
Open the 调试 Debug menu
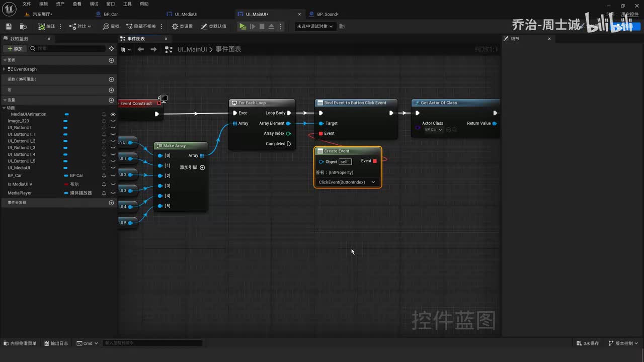tap(94, 4)
